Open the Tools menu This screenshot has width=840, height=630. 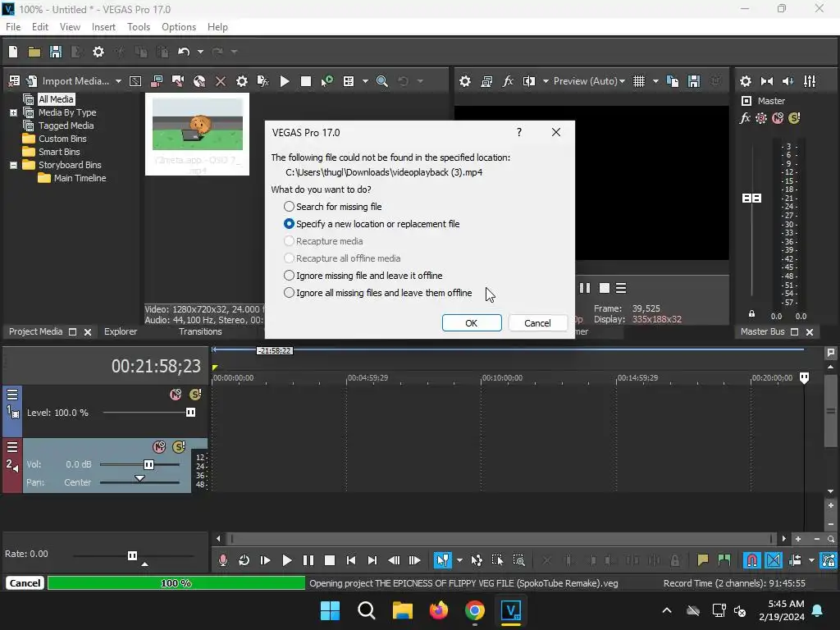pyautogui.click(x=138, y=27)
